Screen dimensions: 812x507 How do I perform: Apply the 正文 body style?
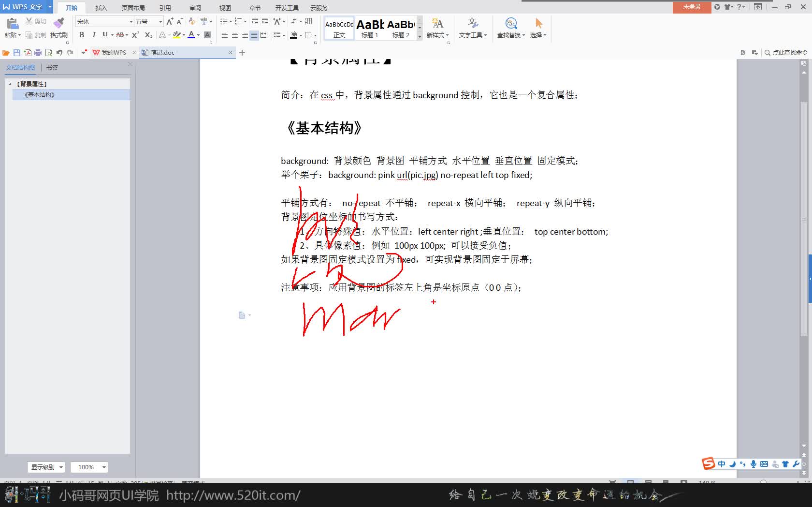(x=339, y=28)
